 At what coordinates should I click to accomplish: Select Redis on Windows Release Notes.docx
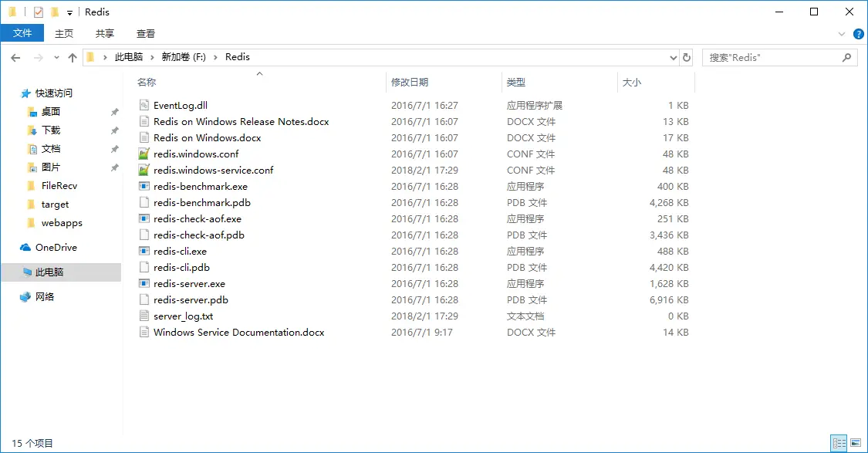[241, 121]
